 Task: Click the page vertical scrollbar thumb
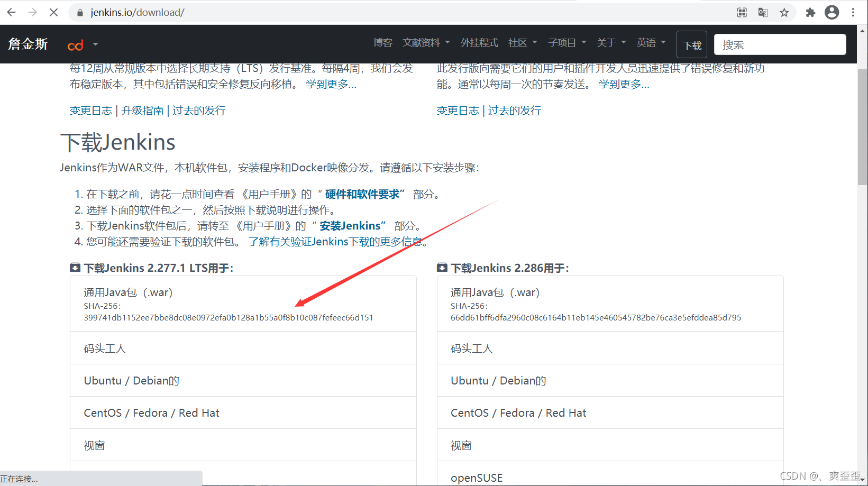[x=862, y=127]
